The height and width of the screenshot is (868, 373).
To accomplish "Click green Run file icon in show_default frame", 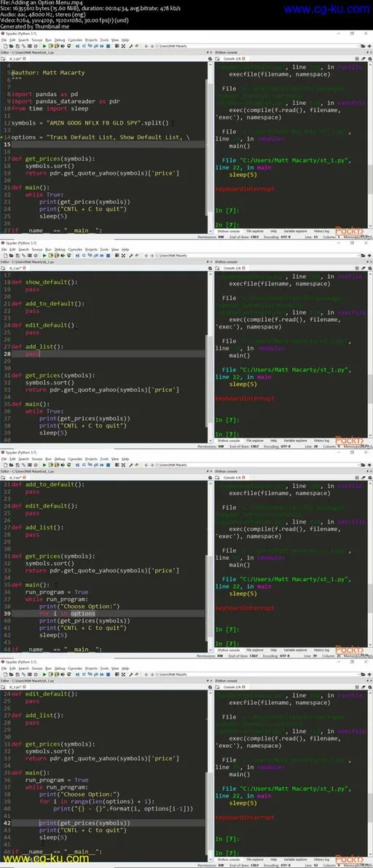I will click(46, 256).
